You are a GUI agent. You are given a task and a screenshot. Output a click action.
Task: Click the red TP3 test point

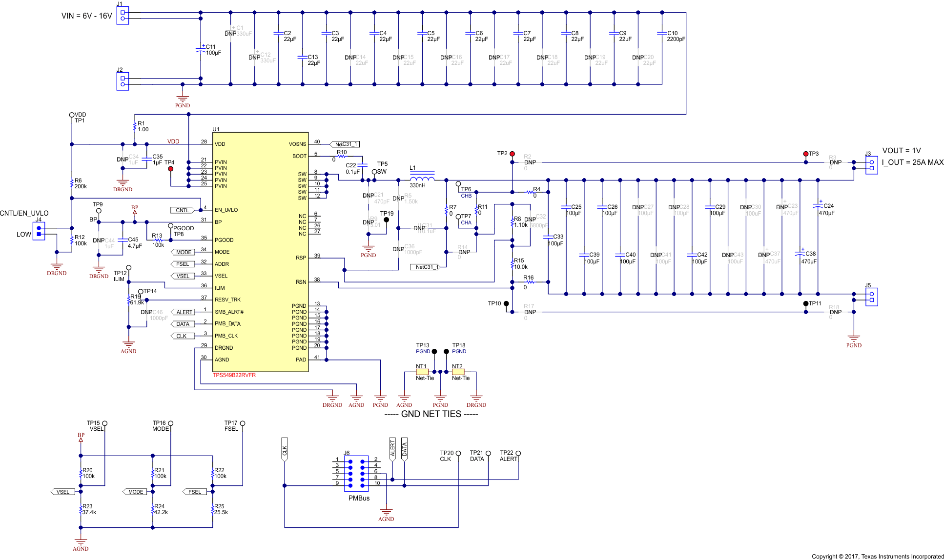pos(806,154)
